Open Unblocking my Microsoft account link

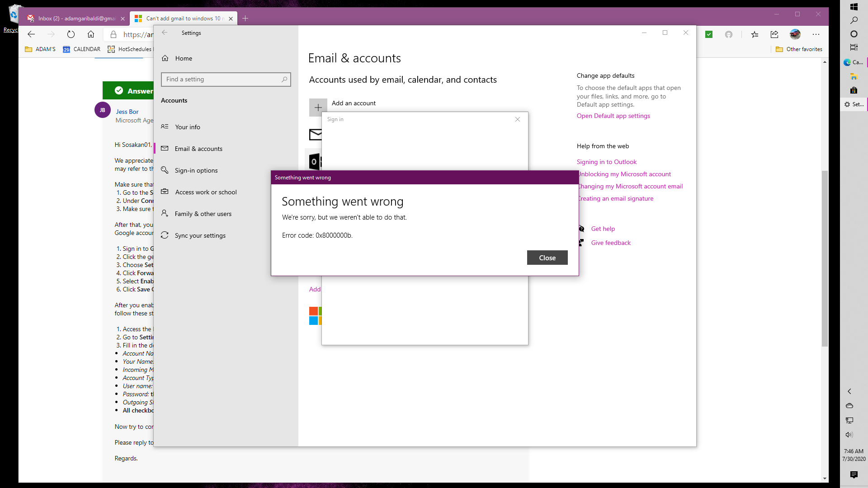coord(625,174)
